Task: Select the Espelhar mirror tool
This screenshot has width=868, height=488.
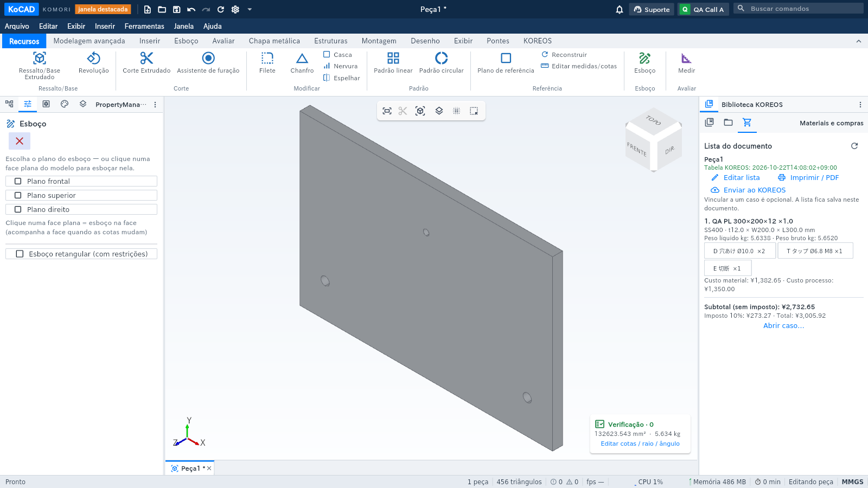Action: click(341, 78)
